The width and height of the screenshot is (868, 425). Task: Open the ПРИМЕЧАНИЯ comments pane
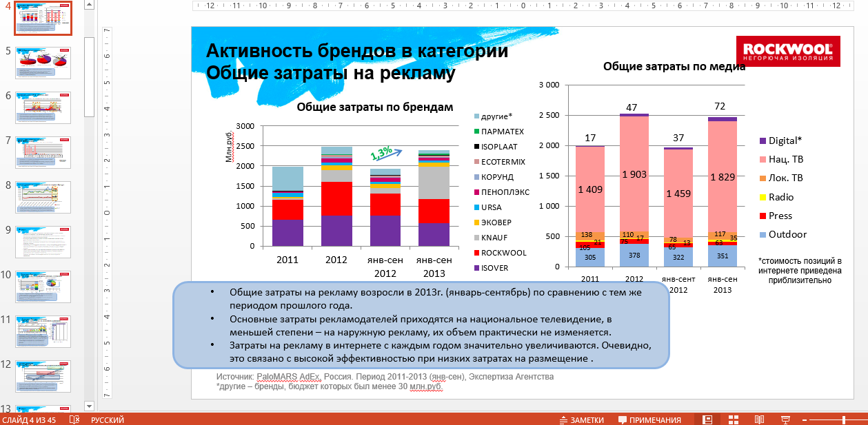click(x=649, y=419)
